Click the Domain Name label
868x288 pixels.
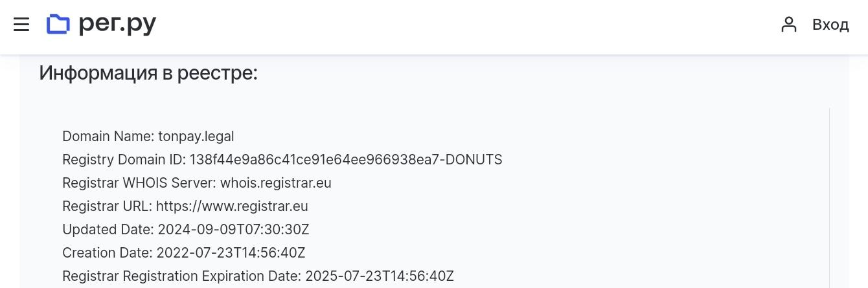[x=108, y=137]
